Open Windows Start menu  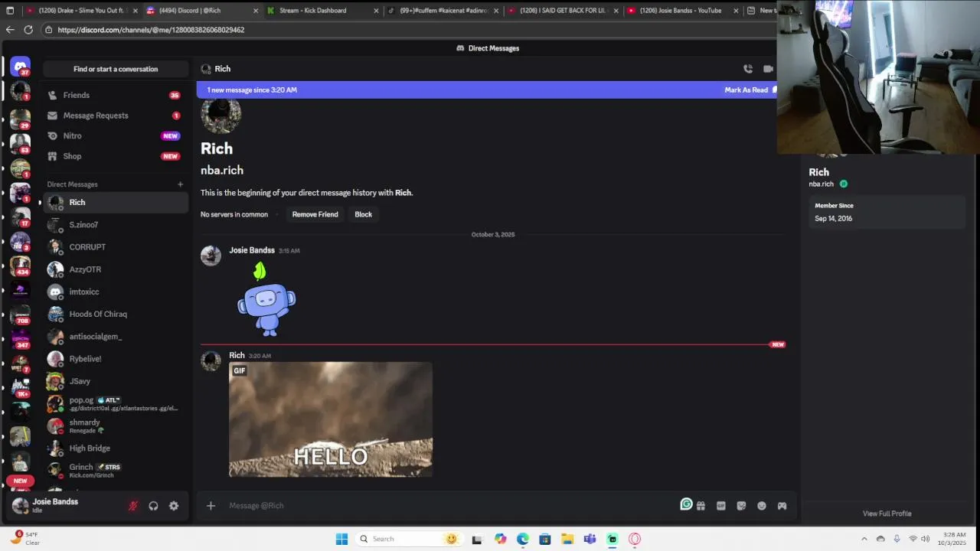pyautogui.click(x=341, y=539)
